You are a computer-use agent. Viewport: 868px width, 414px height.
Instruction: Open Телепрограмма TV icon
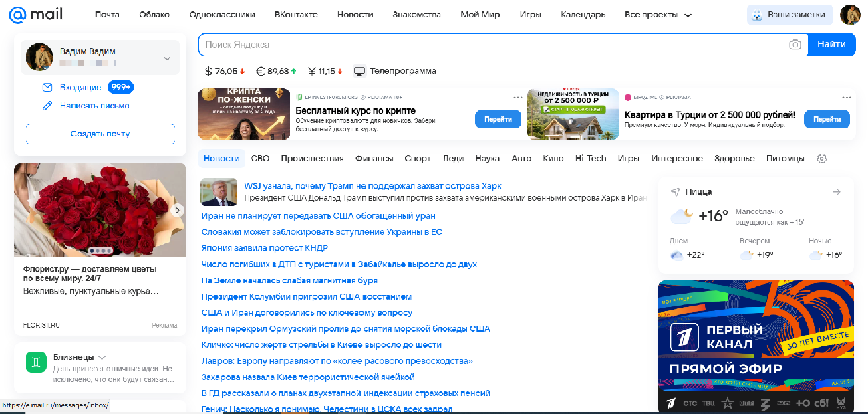click(359, 71)
